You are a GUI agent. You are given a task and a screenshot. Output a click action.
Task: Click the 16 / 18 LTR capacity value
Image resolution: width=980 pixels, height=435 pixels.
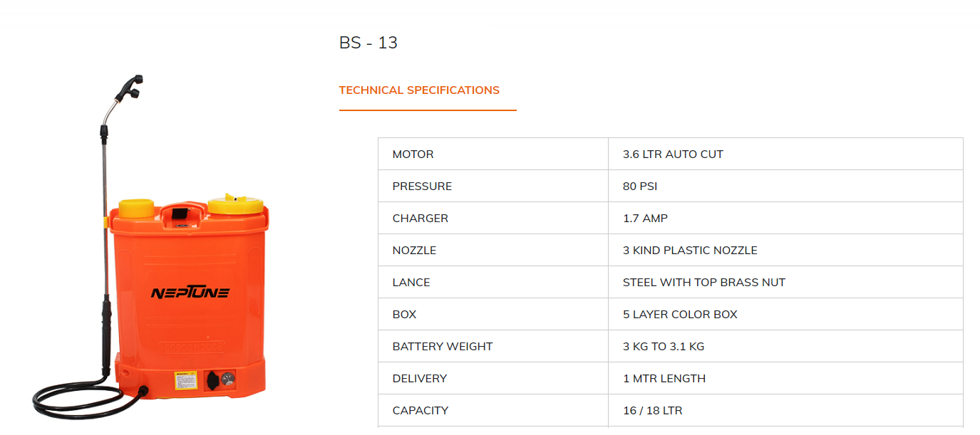click(652, 411)
